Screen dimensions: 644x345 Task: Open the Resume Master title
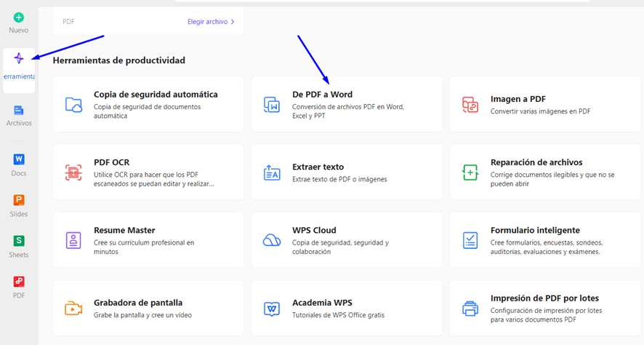tap(124, 230)
